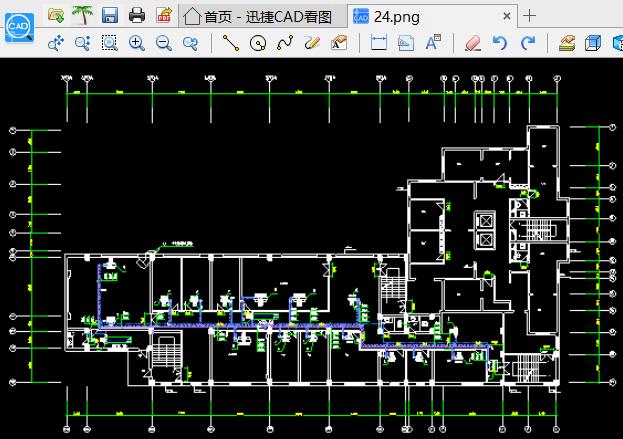Screen dimensions: 623x439
Task: Open the layers manager icon
Action: click(567, 43)
